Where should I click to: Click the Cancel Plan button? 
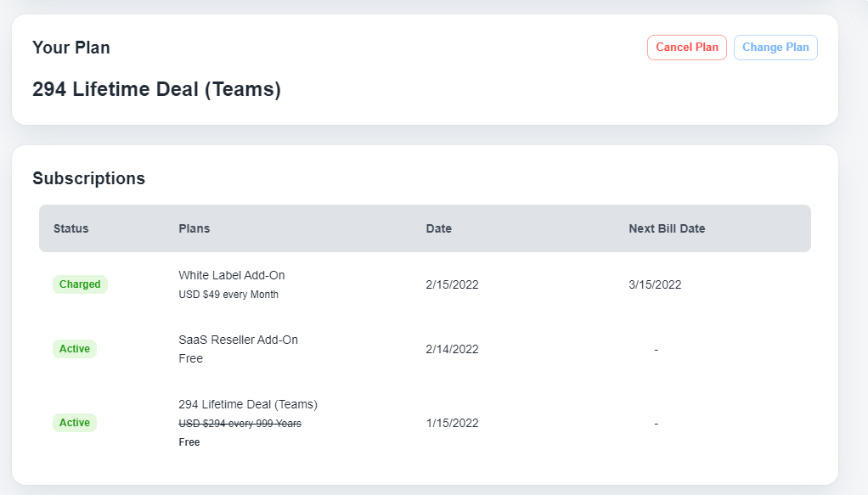point(686,48)
